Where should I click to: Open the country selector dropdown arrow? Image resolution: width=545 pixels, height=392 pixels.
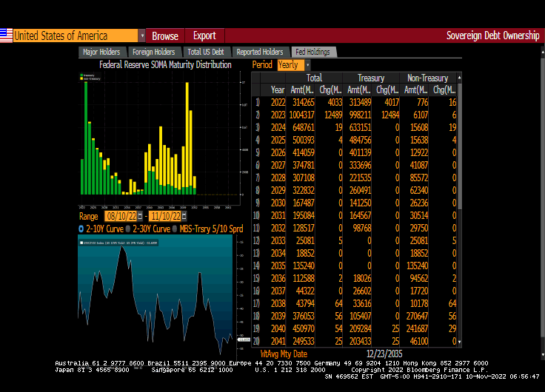point(141,36)
